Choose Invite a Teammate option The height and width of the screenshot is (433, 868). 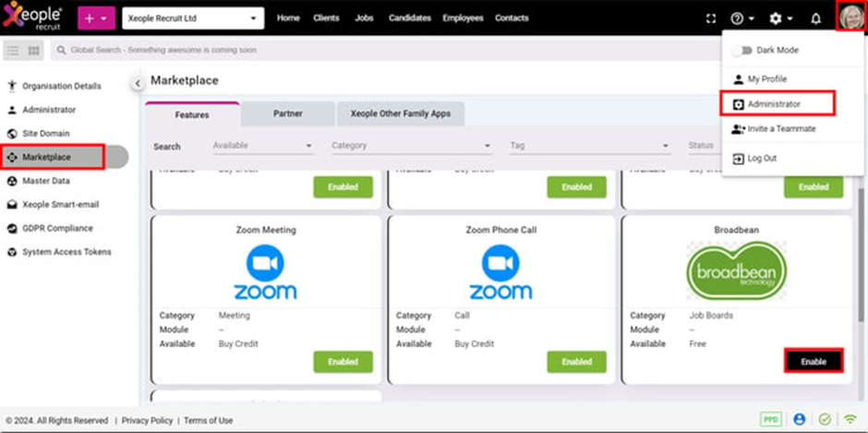(781, 128)
